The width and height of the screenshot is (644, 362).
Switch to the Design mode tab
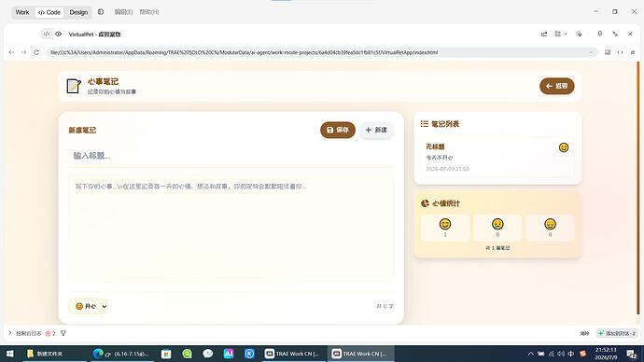click(x=78, y=12)
